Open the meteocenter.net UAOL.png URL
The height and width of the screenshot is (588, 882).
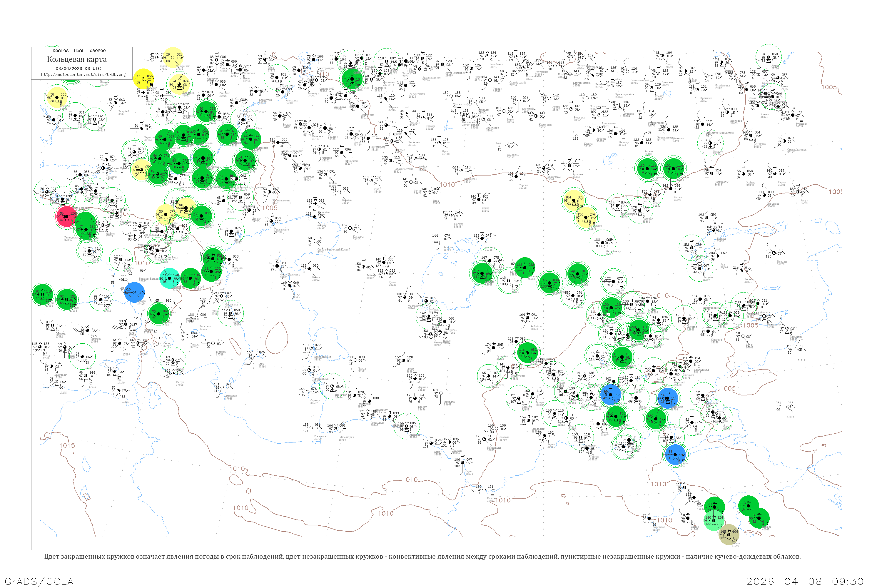(83, 74)
